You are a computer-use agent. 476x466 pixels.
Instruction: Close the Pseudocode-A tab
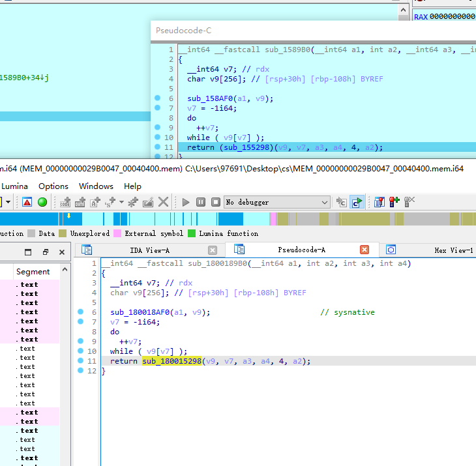pos(364,250)
